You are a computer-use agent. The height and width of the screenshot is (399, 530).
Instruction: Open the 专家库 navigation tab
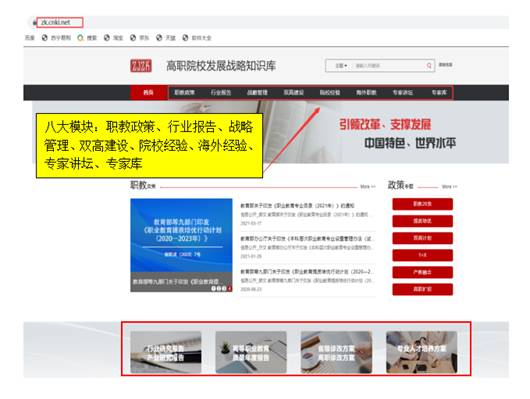(x=439, y=92)
